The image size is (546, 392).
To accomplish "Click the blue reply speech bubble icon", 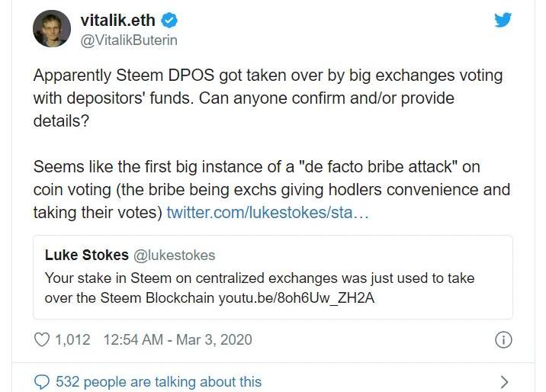I will point(43,381).
